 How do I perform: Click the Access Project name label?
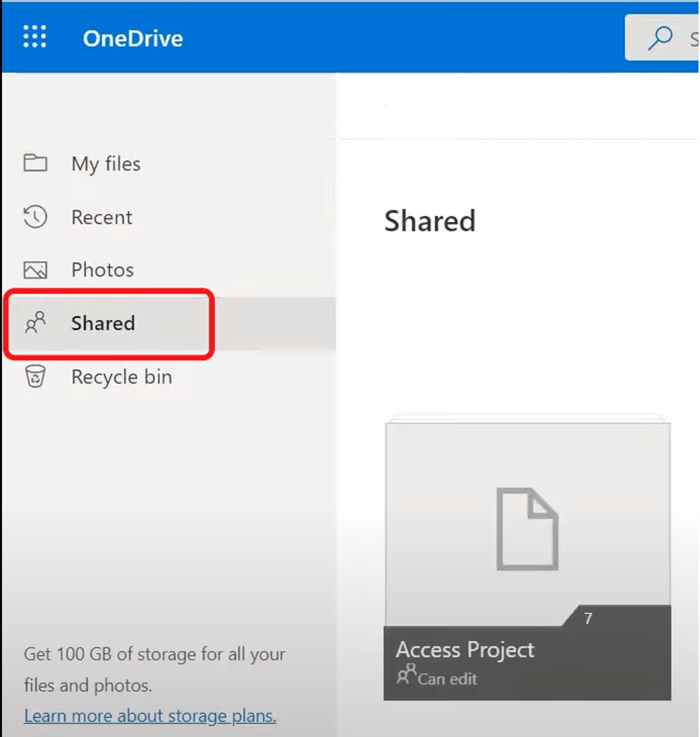pos(465,650)
